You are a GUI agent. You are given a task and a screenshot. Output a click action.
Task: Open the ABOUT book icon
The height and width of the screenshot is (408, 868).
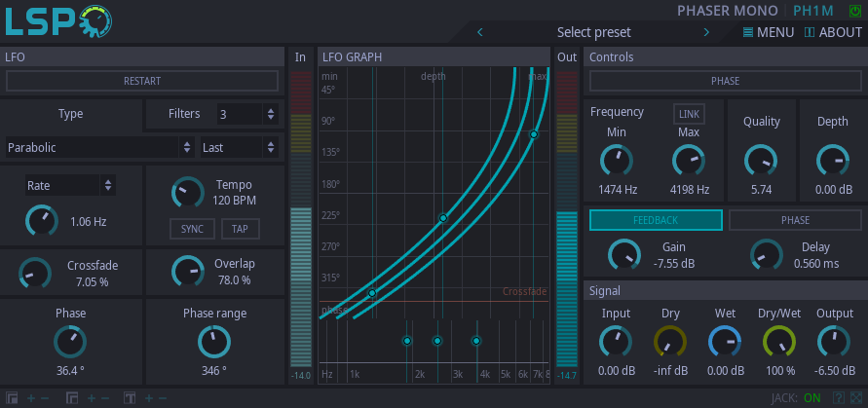click(x=810, y=33)
